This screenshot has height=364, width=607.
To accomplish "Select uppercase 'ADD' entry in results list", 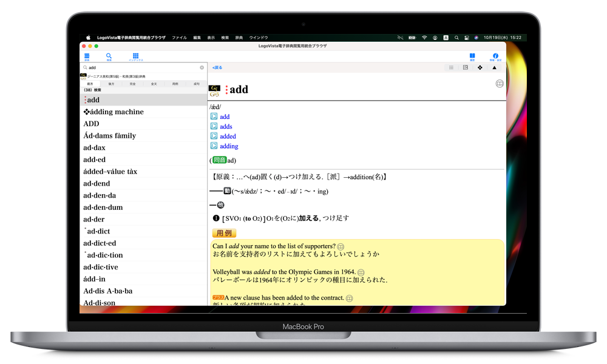I will [143, 124].
